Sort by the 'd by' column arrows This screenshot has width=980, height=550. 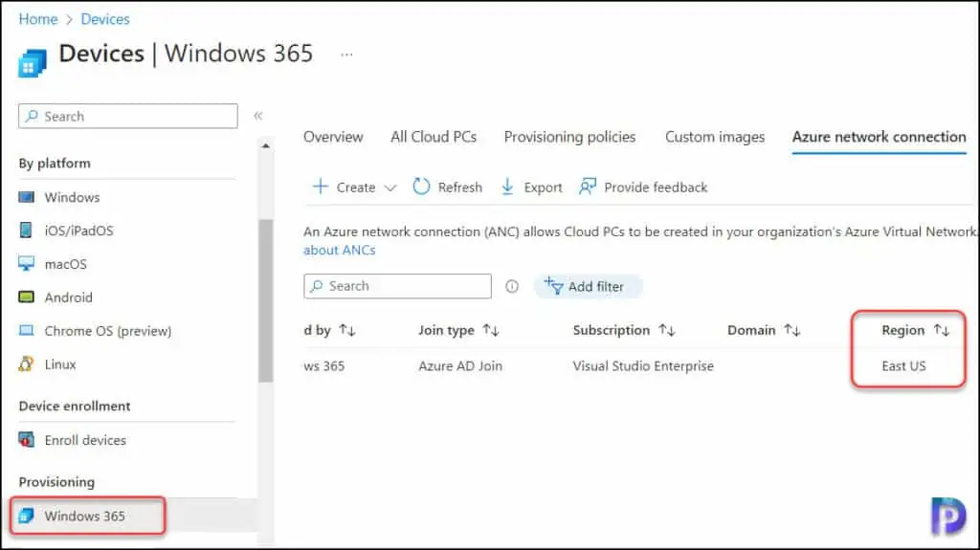(x=347, y=330)
